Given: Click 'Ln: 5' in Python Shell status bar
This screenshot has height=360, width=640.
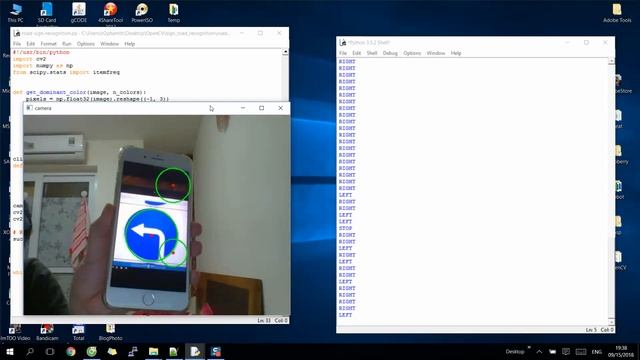Looking at the screenshot, I should click(591, 330).
